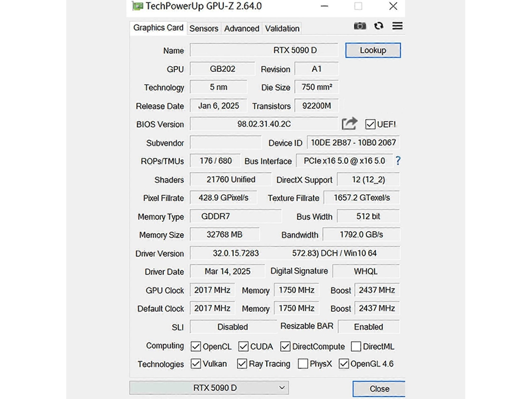Viewport: 532px width, 399px height.
Task: Open the Advanced tab
Action: pyautogui.click(x=241, y=28)
